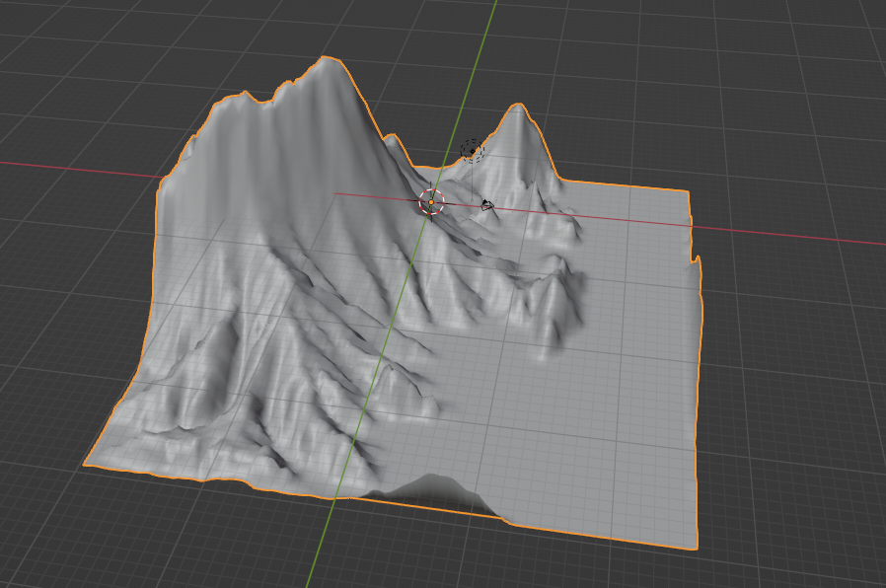Screen dimensions: 886x588
Task: Click the red-white 3D cursor
Action: [x=432, y=201]
